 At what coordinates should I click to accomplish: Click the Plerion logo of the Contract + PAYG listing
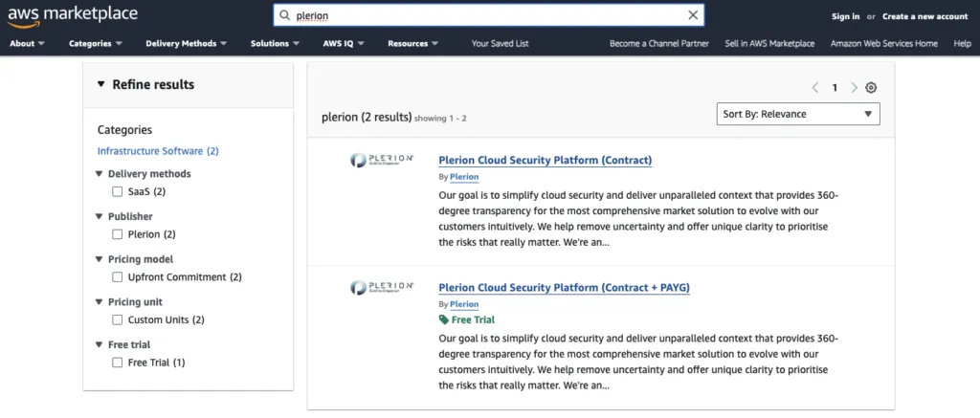[x=381, y=287]
